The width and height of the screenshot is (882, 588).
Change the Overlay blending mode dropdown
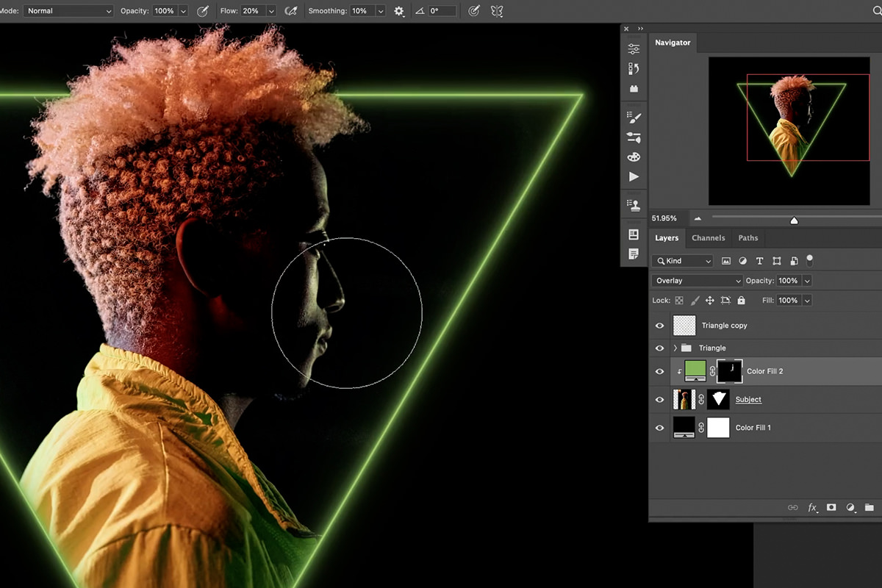696,280
